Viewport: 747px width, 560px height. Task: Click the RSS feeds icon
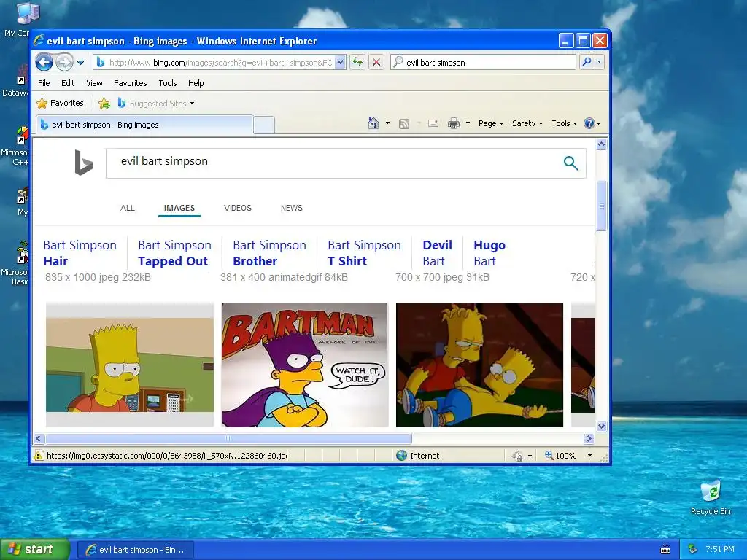pyautogui.click(x=404, y=124)
